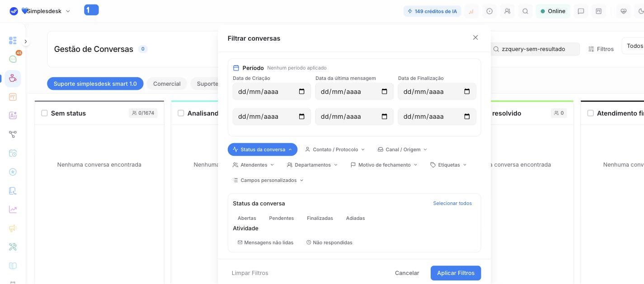Toggle the Finalizadas status filter
The height and width of the screenshot is (284, 644).
point(320,218)
